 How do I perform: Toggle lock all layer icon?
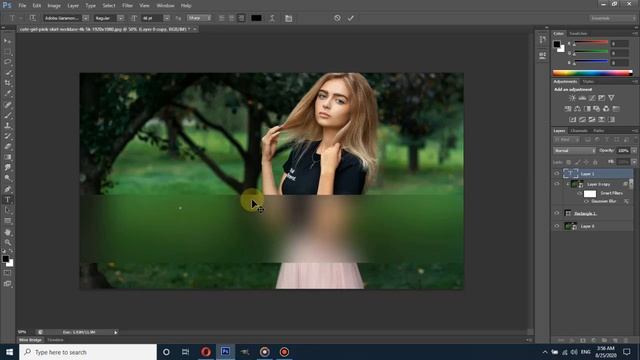coord(595,162)
